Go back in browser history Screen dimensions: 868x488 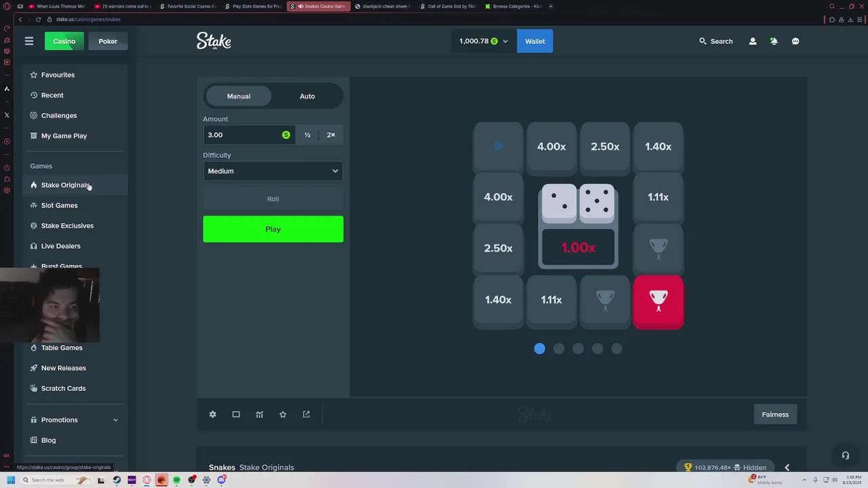[x=20, y=20]
